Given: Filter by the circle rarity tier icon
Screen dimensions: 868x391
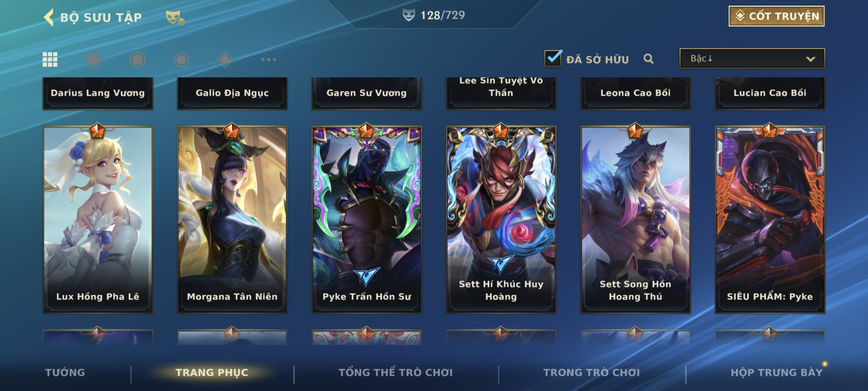Looking at the screenshot, I should (x=94, y=59).
